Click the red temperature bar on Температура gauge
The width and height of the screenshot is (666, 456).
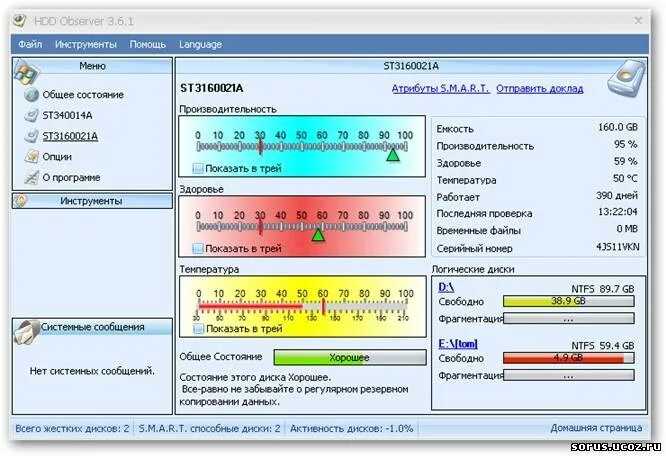[x=250, y=306]
